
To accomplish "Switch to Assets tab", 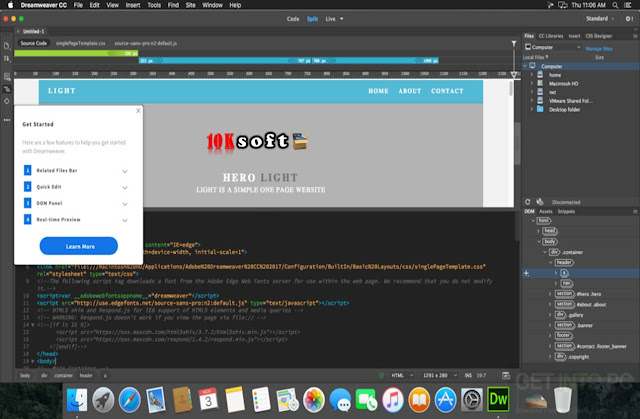I will [545, 211].
